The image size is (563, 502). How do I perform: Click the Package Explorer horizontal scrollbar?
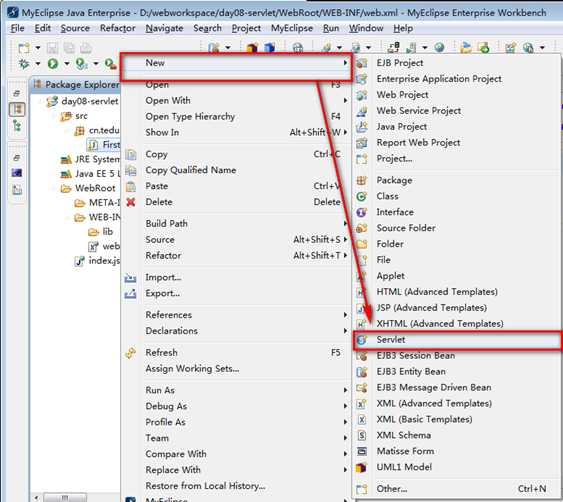pyautogui.click(x=65, y=498)
